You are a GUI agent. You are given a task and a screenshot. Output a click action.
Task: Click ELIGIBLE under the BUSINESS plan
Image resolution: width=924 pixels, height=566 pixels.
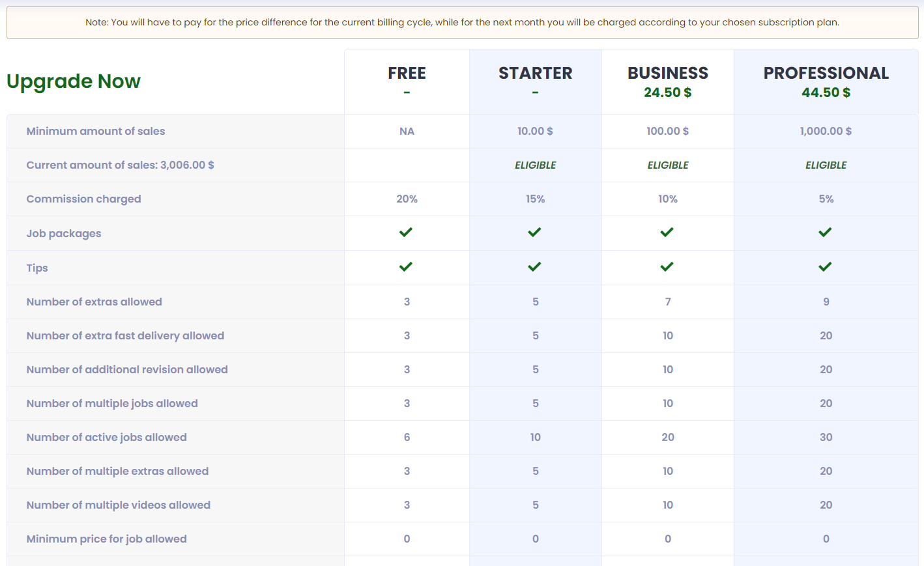click(668, 165)
